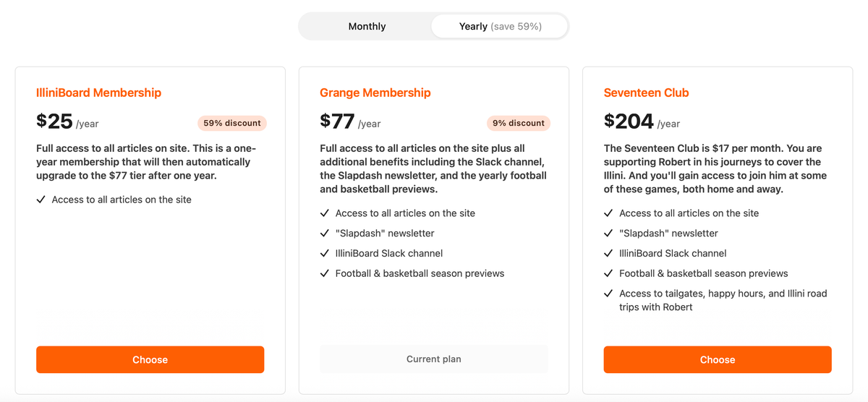Select the Yearly (save 59%) option

click(500, 27)
